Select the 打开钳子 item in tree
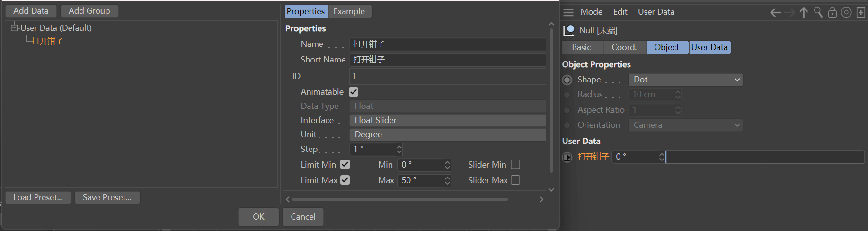The height and width of the screenshot is (231, 868). pyautogui.click(x=47, y=41)
